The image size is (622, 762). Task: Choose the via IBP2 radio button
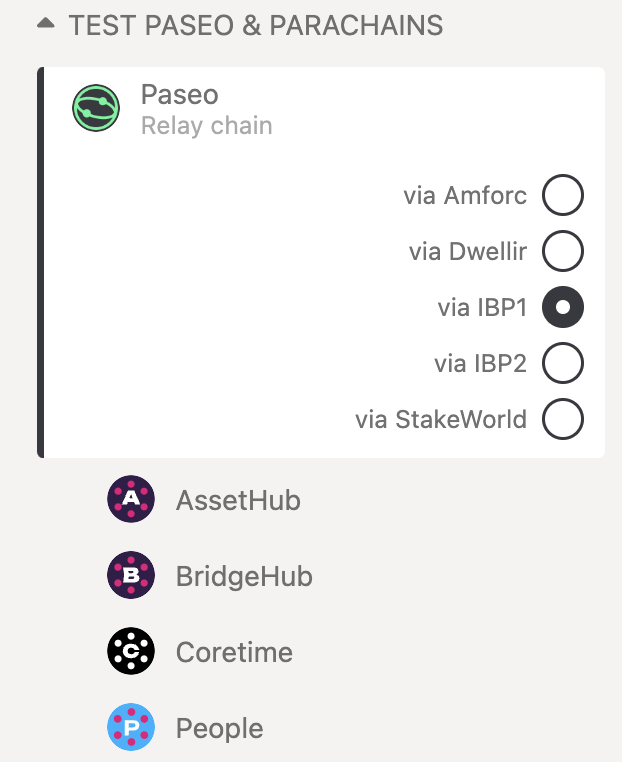coord(563,363)
